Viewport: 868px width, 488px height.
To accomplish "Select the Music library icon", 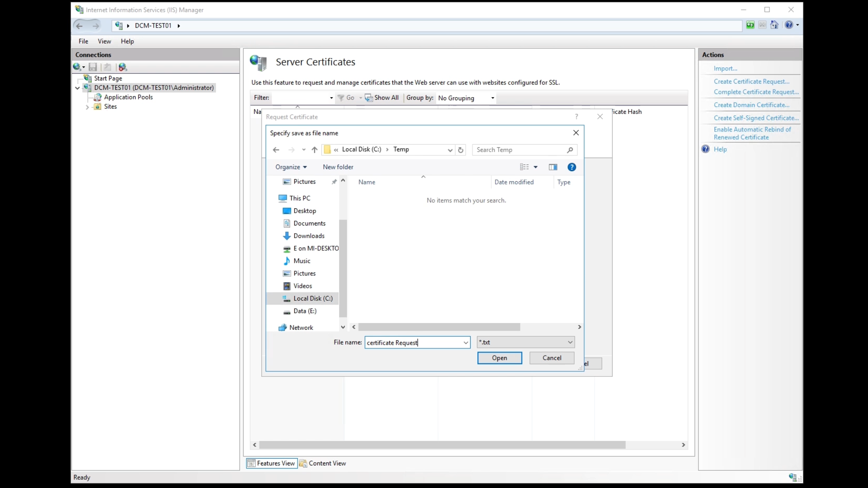I will point(287,261).
